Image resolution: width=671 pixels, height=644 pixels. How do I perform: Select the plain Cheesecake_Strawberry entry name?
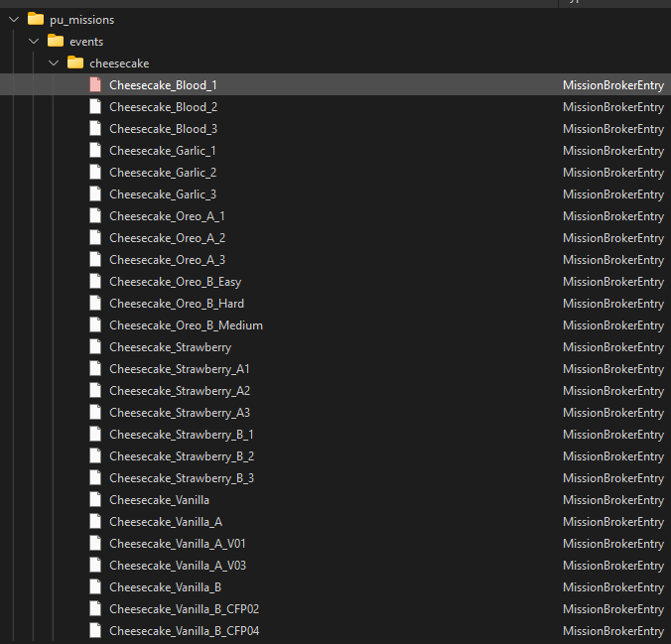point(171,347)
